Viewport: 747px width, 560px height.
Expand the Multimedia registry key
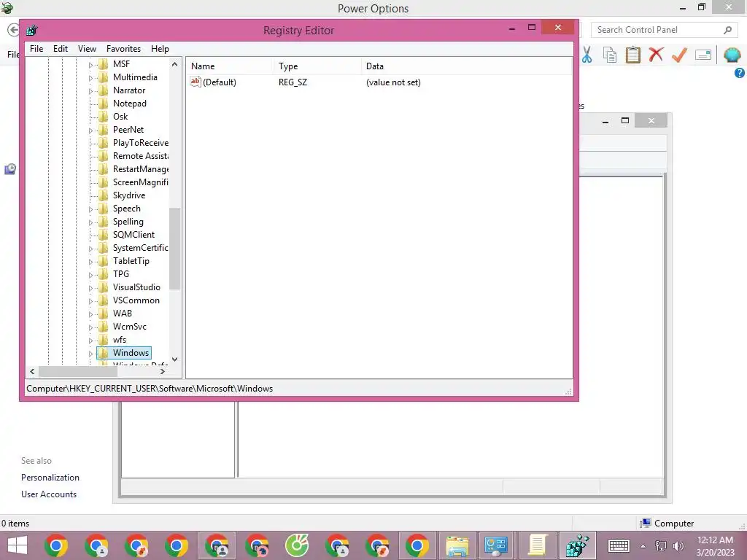click(x=90, y=77)
